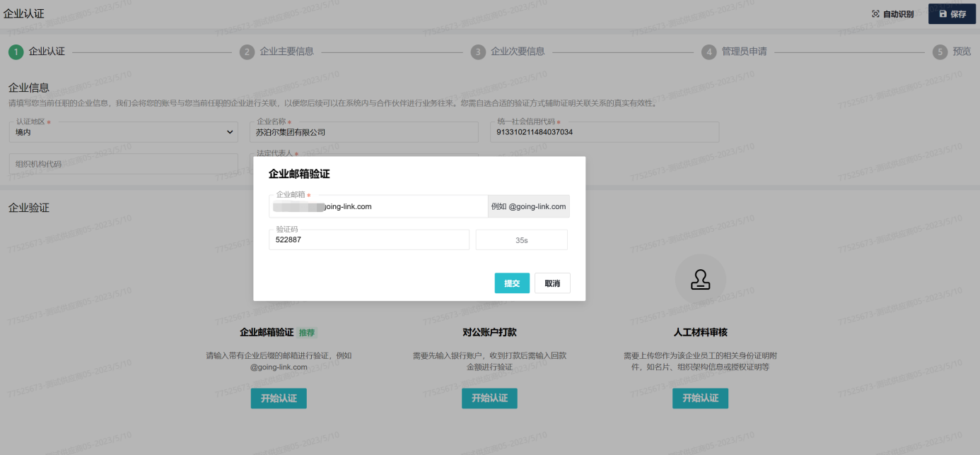Click the 自动识别 button text

(x=898, y=14)
